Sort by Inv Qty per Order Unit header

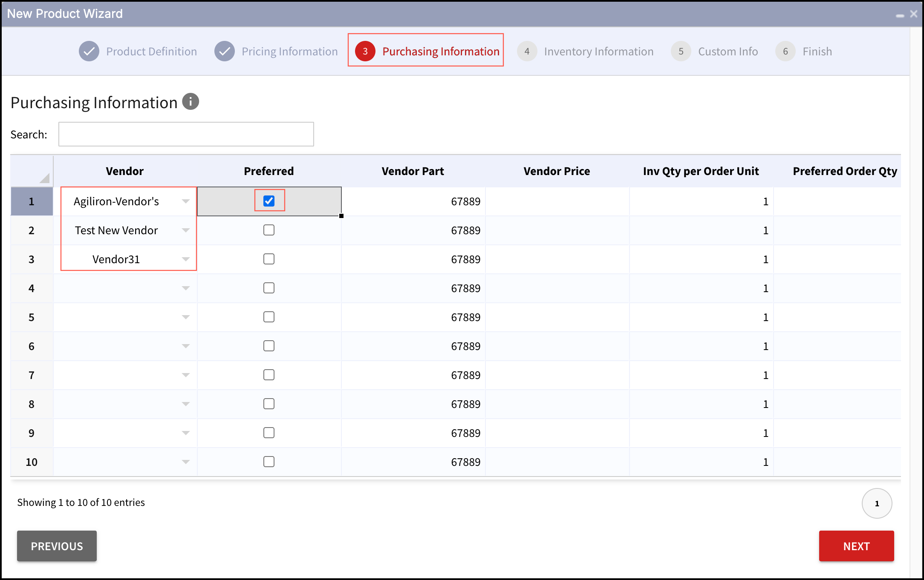point(701,171)
